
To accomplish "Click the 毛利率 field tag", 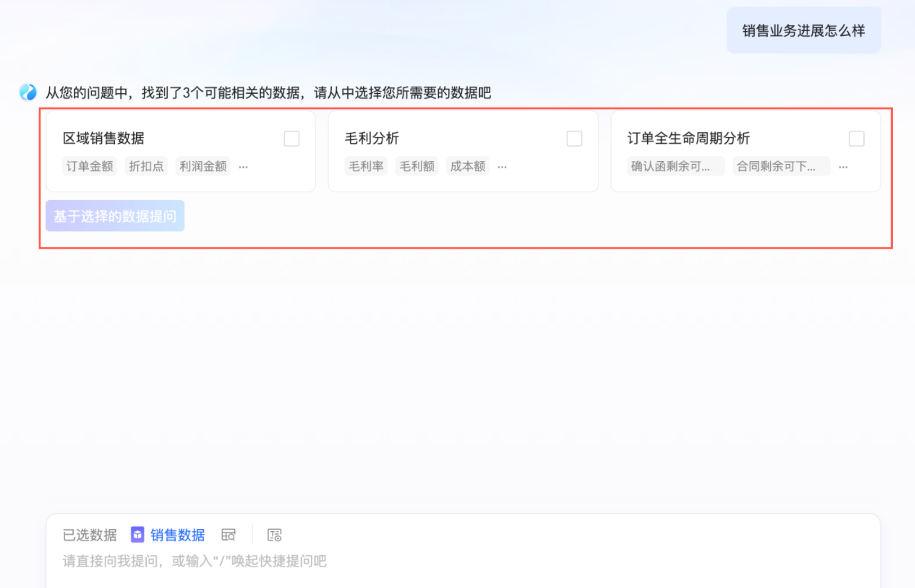I will point(366,166).
